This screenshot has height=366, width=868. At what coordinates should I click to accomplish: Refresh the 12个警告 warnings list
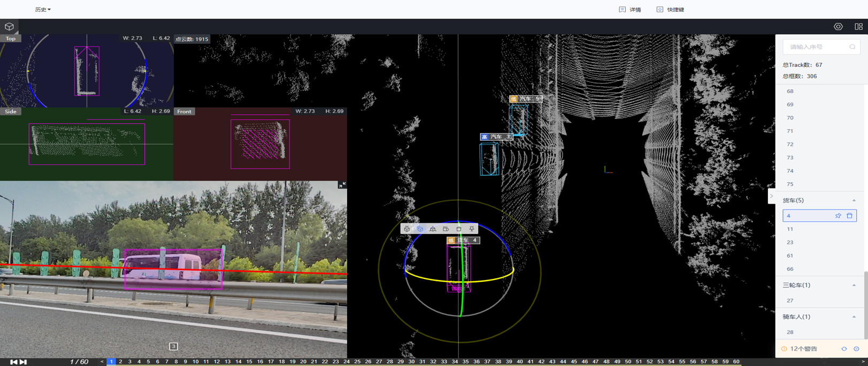tap(844, 349)
